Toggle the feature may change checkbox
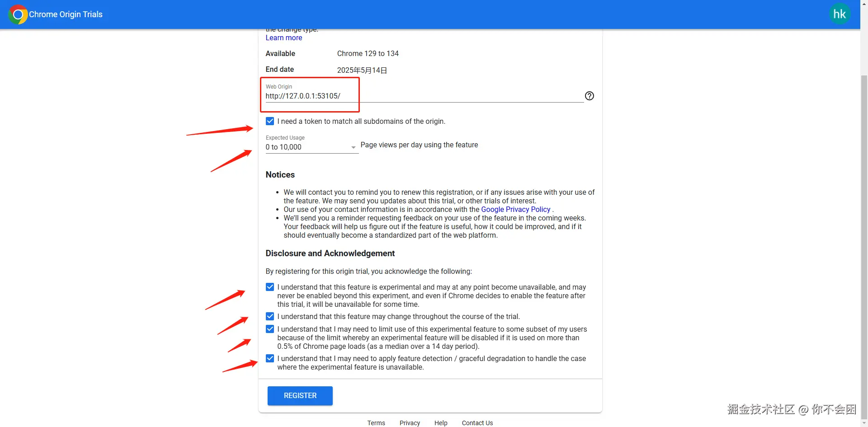The width and height of the screenshot is (868, 427). click(270, 316)
